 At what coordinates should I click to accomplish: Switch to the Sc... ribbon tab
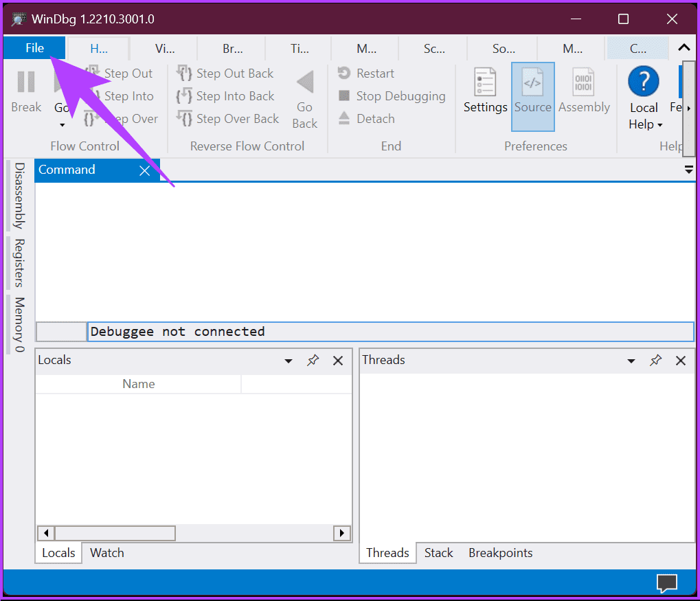[434, 48]
